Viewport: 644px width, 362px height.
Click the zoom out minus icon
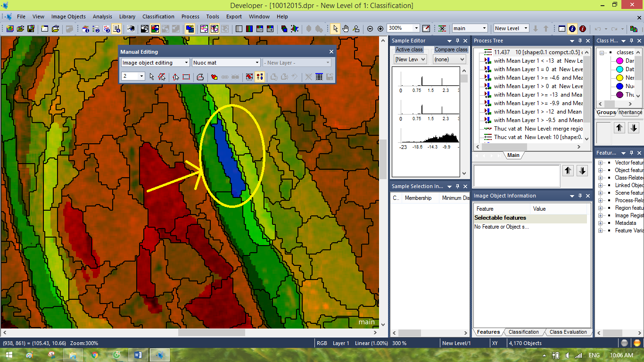(x=370, y=28)
